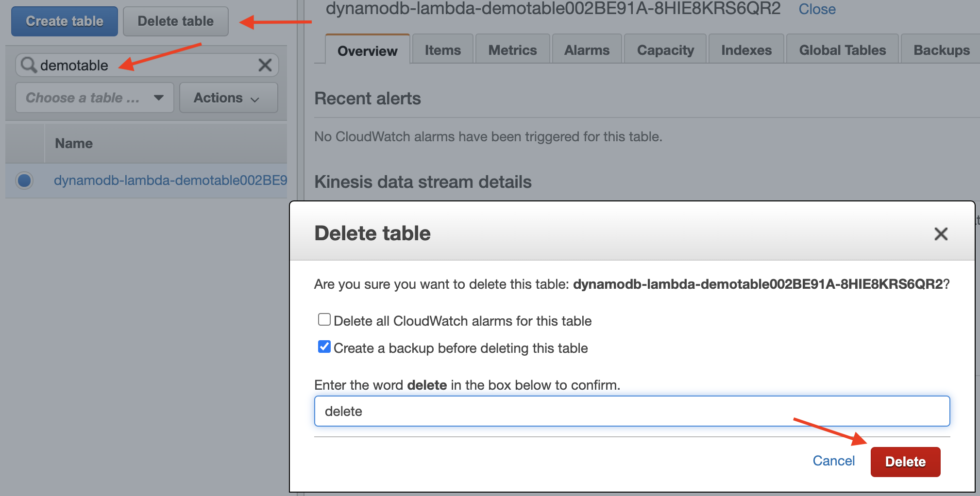
Task: Switch to the Global Tables tab
Action: point(842,49)
